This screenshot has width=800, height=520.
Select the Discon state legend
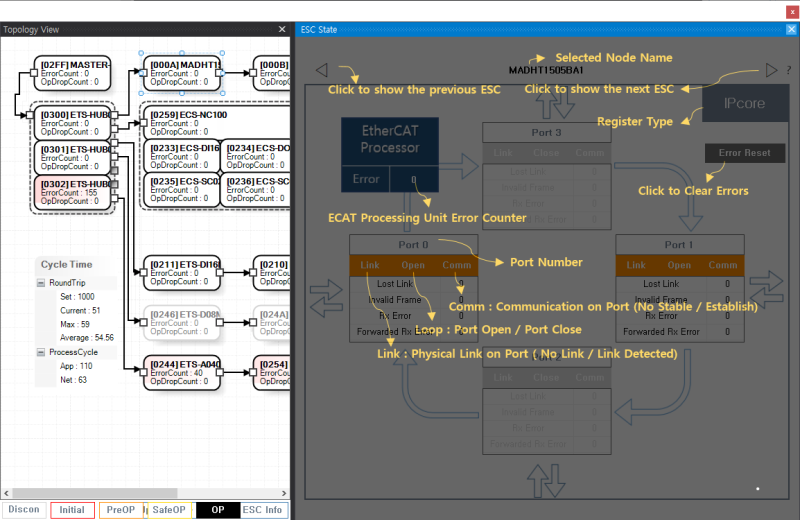[24, 510]
